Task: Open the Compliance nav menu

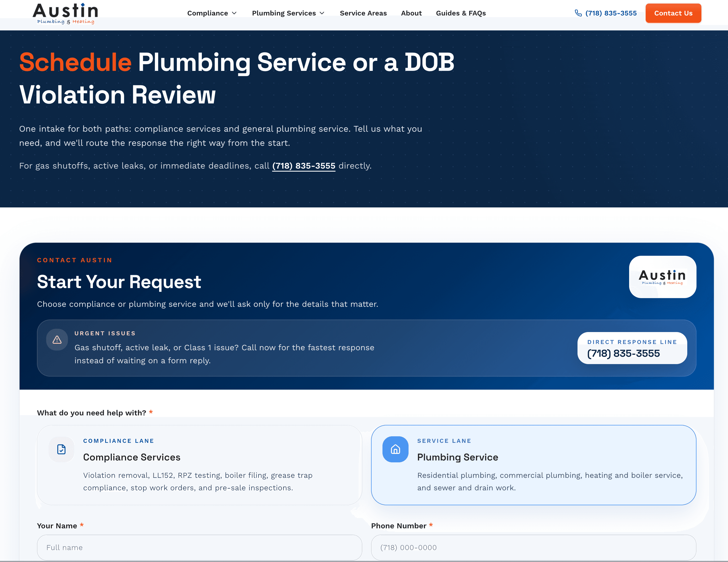Action: 212,13
